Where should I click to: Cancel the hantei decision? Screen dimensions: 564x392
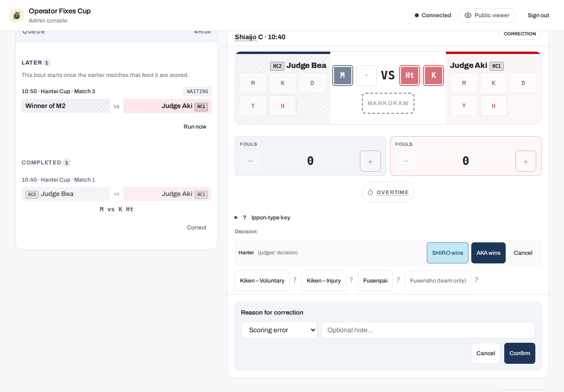[523, 253]
